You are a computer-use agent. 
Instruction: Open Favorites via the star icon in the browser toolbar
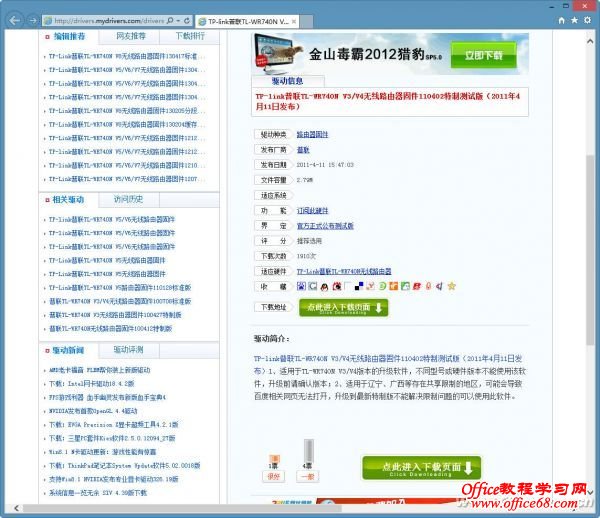pyautogui.click(x=574, y=20)
